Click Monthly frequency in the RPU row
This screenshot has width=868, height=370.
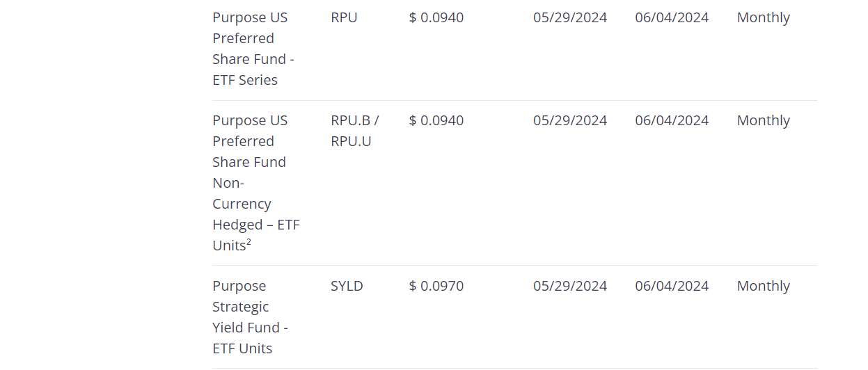[x=763, y=17]
